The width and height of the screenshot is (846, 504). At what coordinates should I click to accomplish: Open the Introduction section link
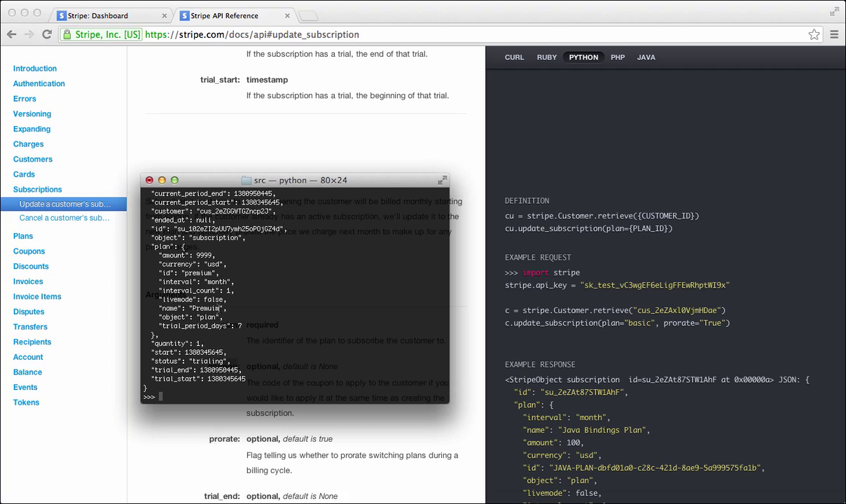point(35,69)
